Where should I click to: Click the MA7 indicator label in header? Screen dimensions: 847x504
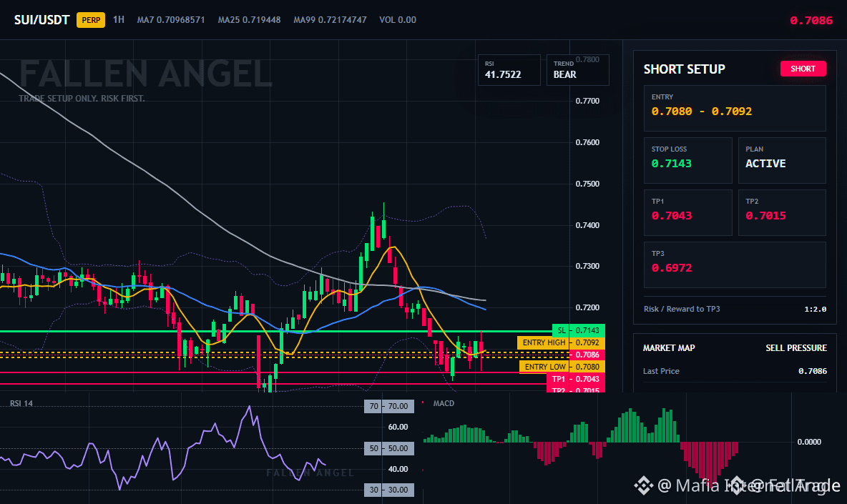(x=171, y=20)
